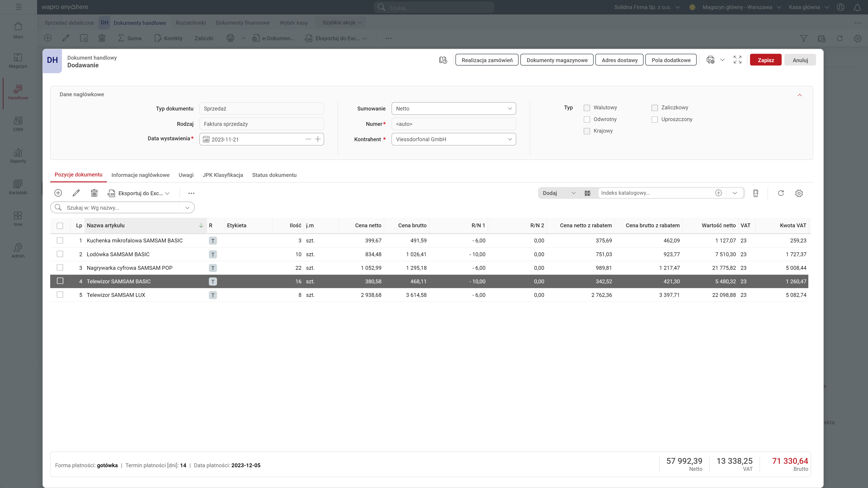
Task: Switch to Informacje nagłówkowe tab
Action: click(x=140, y=175)
